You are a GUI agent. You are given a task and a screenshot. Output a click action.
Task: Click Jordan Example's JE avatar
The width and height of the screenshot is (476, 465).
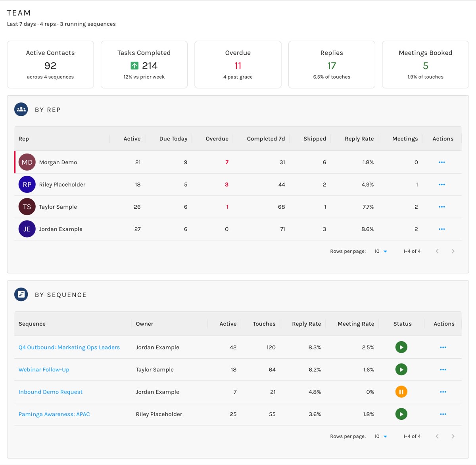[x=27, y=229]
